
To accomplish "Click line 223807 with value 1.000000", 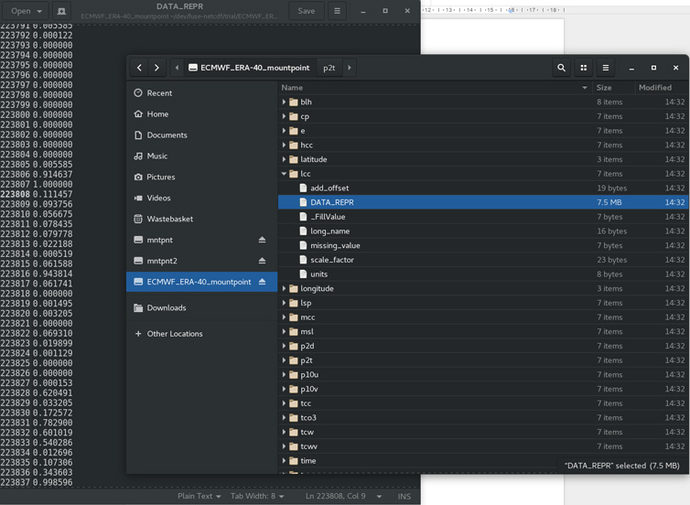I will (x=37, y=184).
